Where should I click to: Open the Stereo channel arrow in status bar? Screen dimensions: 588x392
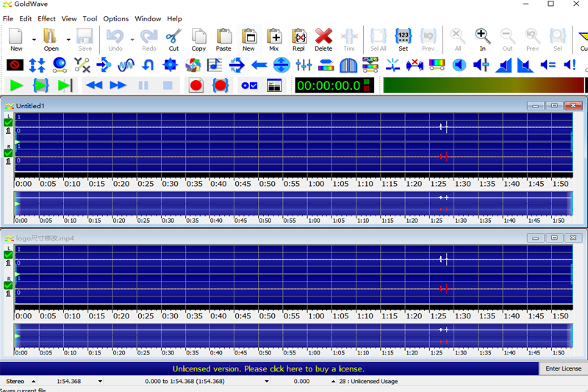(x=33, y=381)
